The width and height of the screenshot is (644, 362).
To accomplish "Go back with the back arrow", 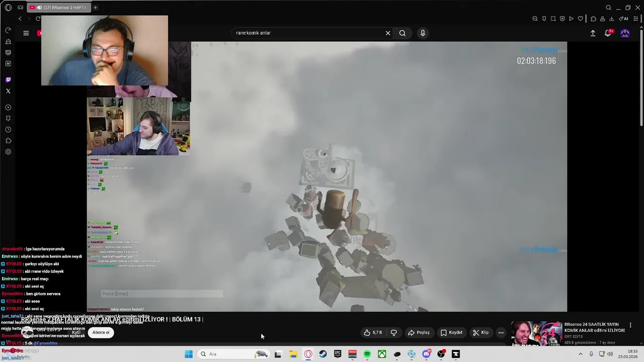I will click(20, 19).
